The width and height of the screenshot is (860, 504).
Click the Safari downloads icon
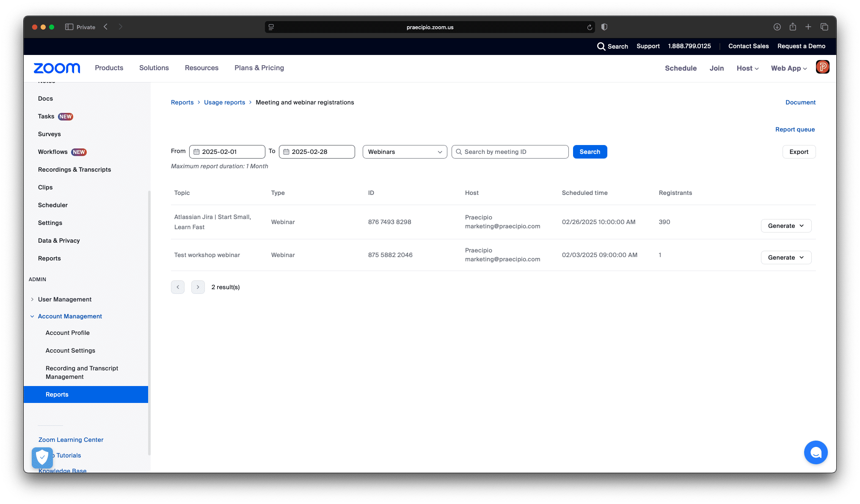(x=777, y=27)
